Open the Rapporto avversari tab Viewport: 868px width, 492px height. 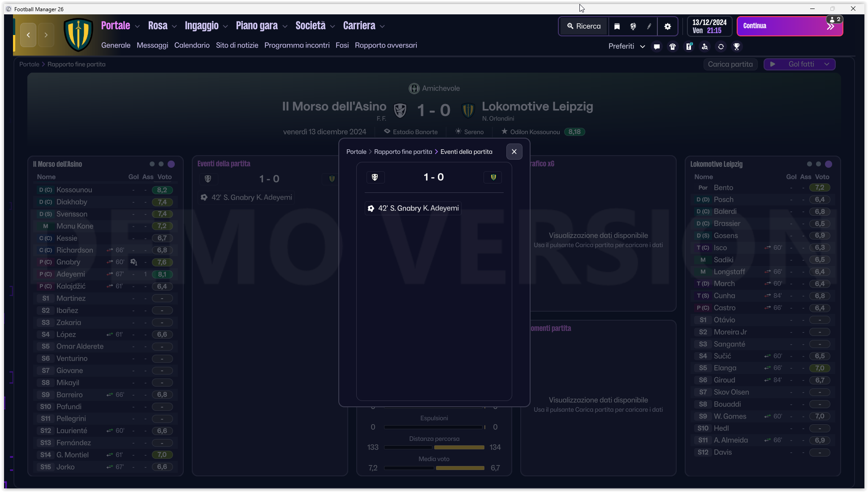[x=386, y=45]
